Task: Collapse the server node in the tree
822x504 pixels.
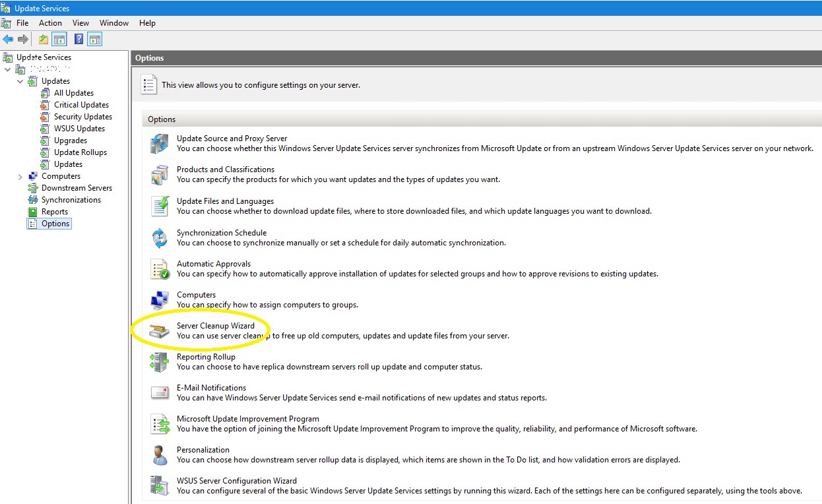Action: pyautogui.click(x=7, y=69)
